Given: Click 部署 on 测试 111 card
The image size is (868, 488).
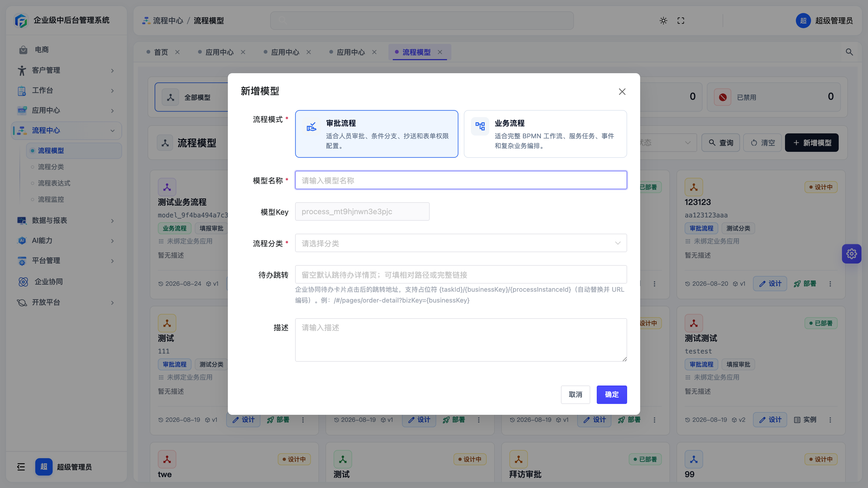Looking at the screenshot, I should coord(278,420).
